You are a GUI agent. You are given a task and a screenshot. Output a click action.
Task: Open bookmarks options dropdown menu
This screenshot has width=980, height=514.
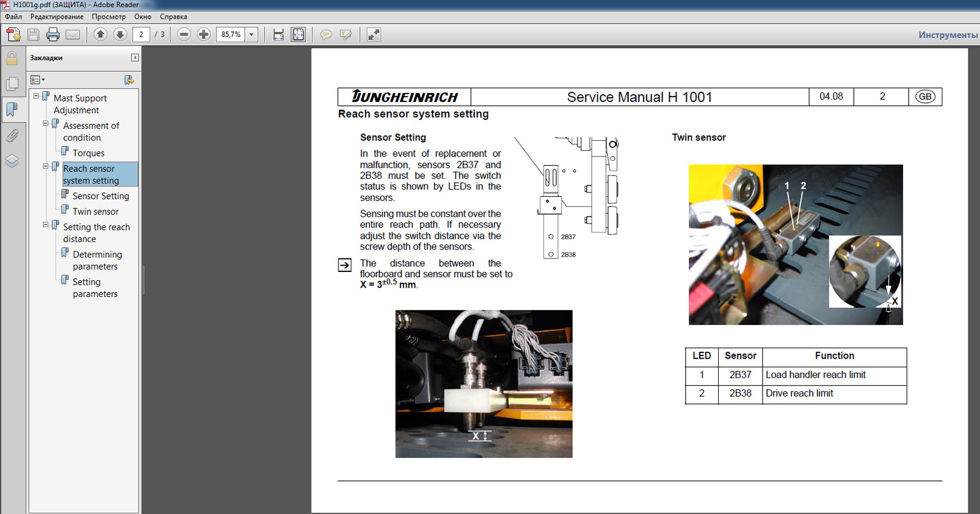[38, 80]
